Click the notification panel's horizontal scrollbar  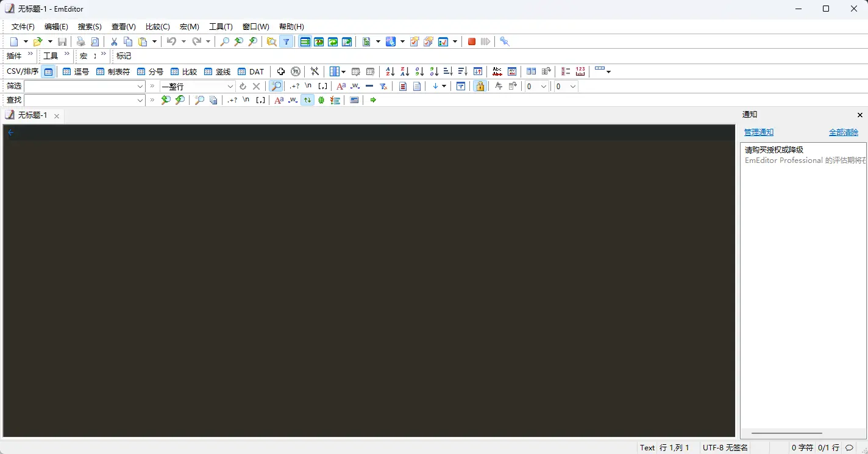pyautogui.click(x=786, y=433)
